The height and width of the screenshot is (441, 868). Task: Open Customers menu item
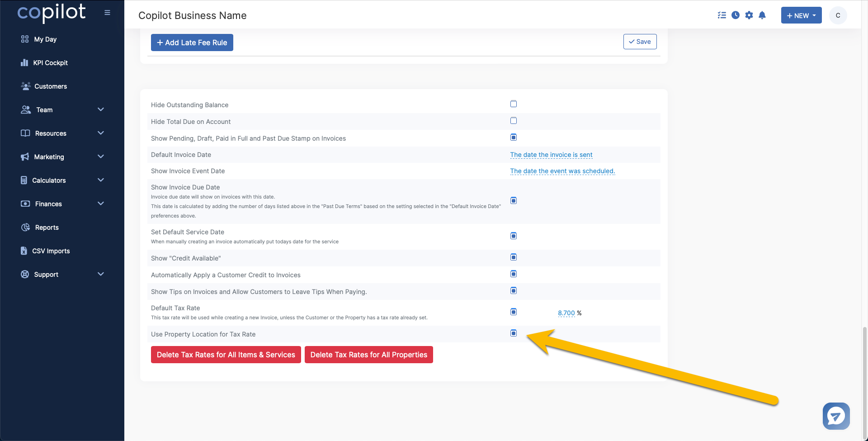[51, 86]
